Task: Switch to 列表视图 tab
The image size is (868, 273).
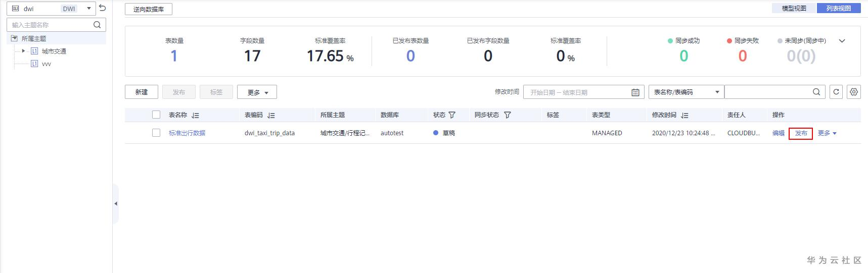Action: tap(839, 8)
